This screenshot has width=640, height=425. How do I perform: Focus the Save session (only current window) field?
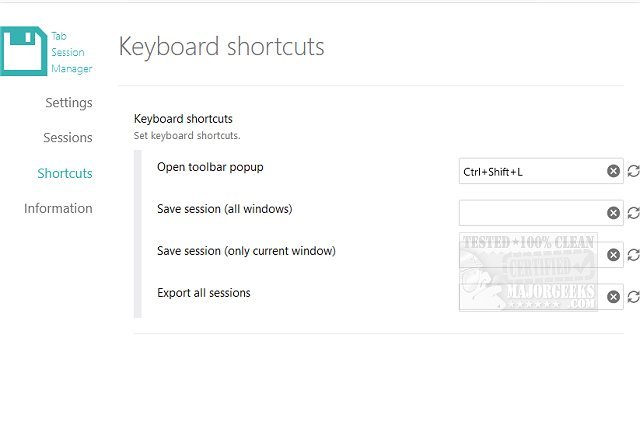click(530, 255)
